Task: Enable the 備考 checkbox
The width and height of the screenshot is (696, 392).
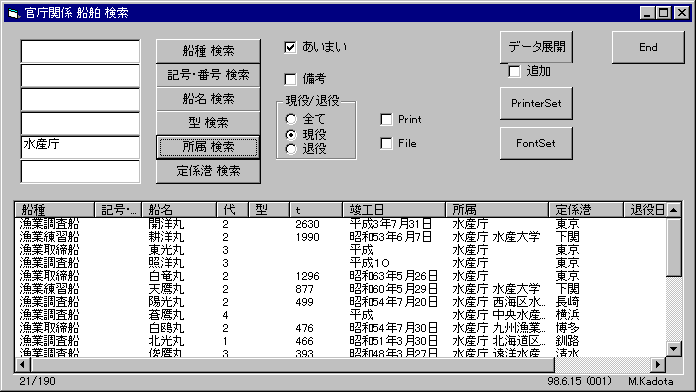Action: [290, 79]
